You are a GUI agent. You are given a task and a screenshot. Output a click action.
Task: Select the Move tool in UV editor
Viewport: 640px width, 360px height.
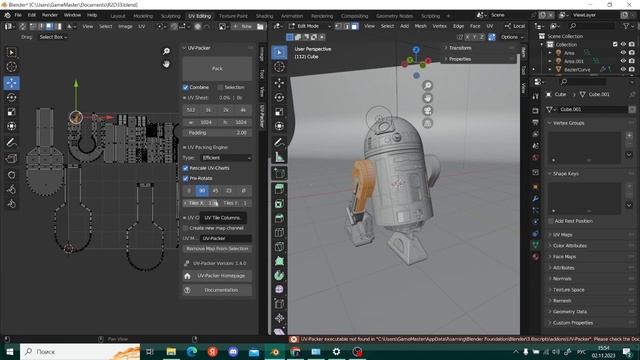tap(11, 83)
